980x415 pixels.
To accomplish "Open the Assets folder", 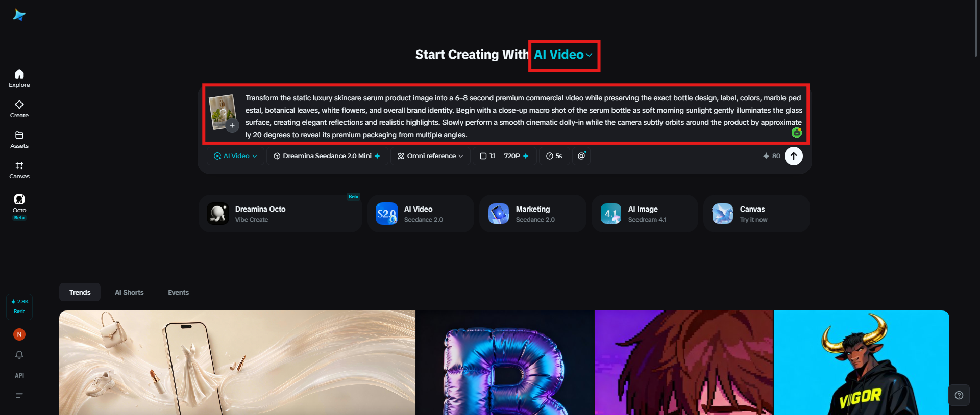I will point(19,140).
